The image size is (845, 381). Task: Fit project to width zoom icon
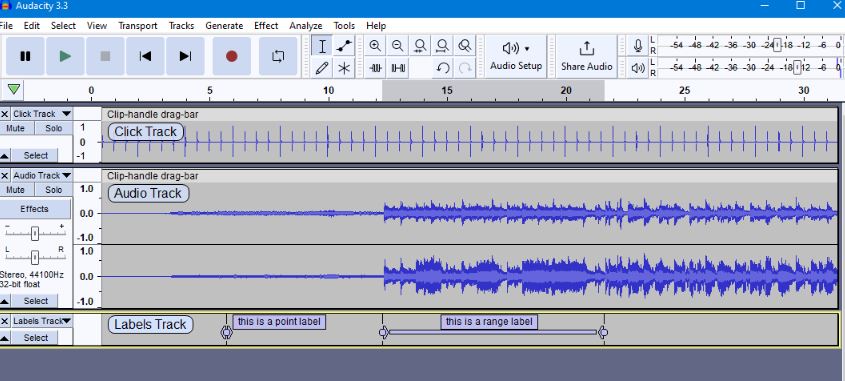(x=442, y=46)
